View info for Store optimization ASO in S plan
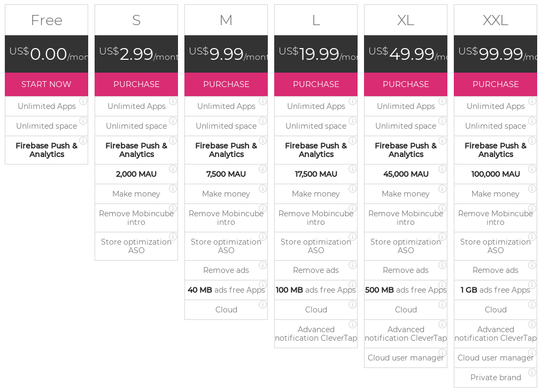The image size is (542, 392). click(x=173, y=237)
